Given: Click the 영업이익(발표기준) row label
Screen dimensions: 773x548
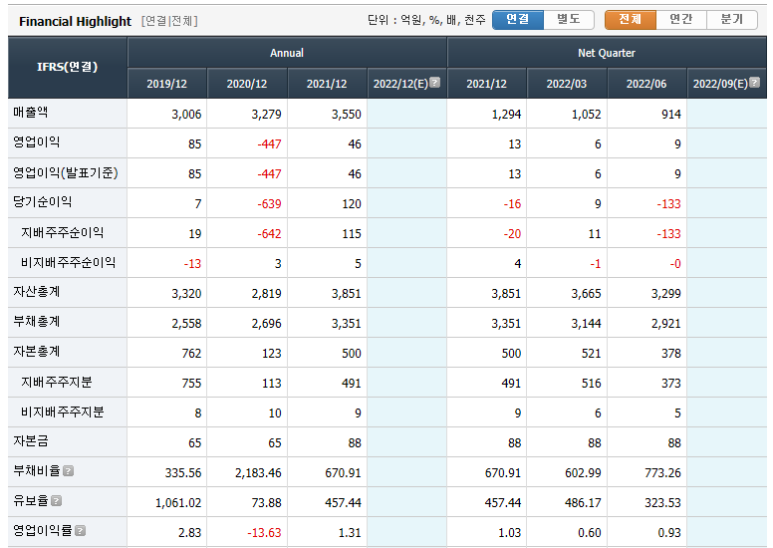Looking at the screenshot, I should (x=66, y=172).
